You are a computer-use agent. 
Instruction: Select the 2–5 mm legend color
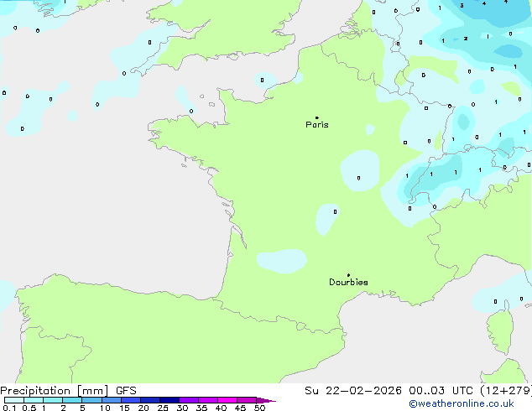click(x=72, y=400)
